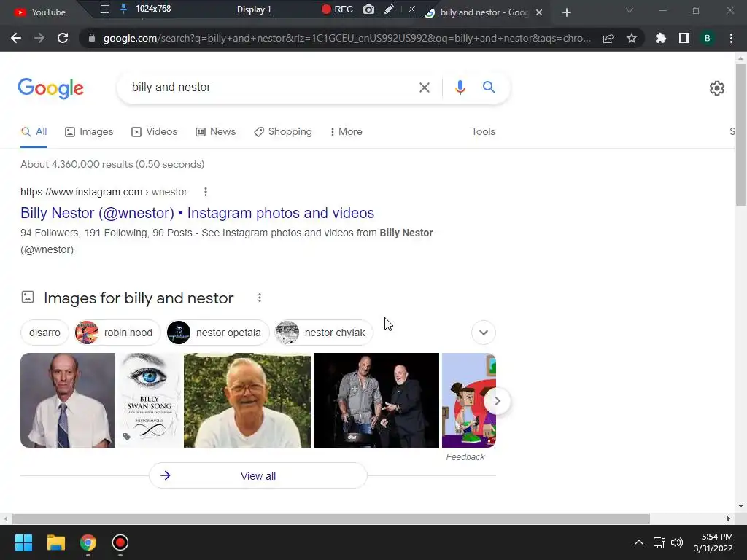Open the Chrome three-dot menu

[731, 38]
